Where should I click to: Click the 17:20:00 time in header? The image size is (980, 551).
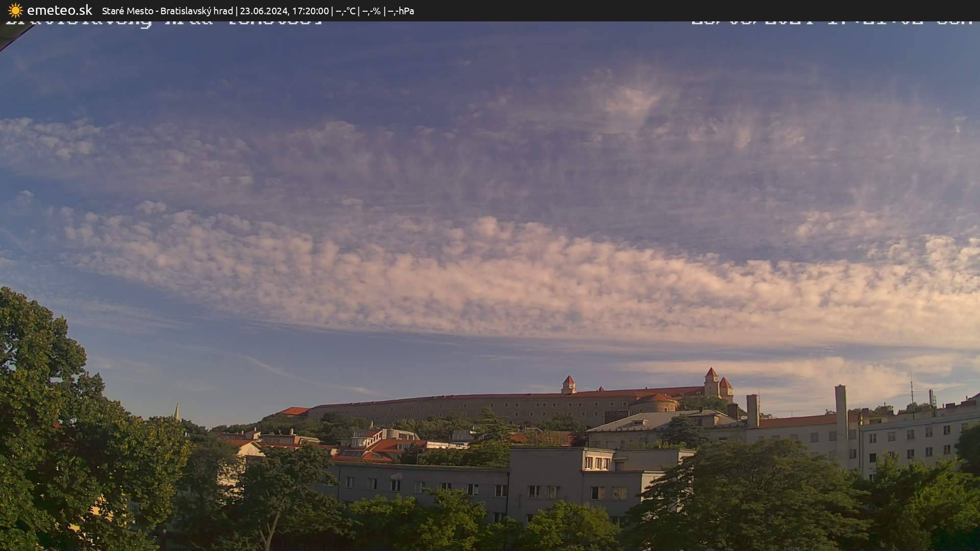(310, 11)
